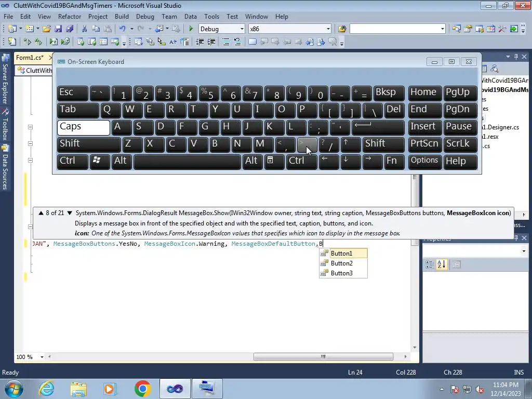Click the Cut scissors icon

(85, 29)
